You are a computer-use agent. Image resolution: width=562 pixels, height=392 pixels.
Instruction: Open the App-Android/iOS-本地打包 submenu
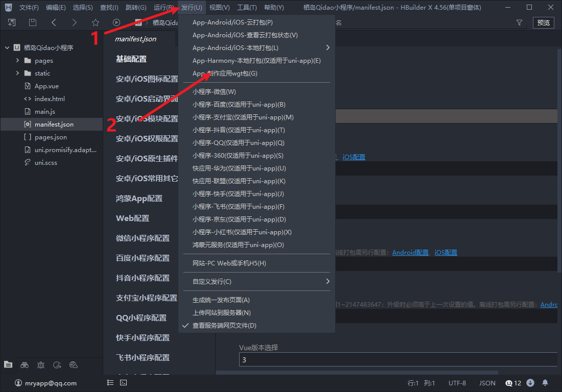pos(256,47)
